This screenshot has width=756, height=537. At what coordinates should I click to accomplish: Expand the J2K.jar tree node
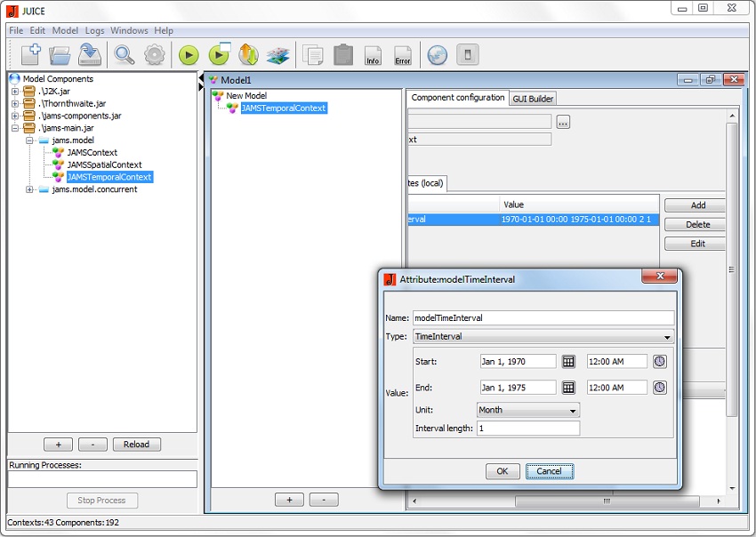point(15,92)
